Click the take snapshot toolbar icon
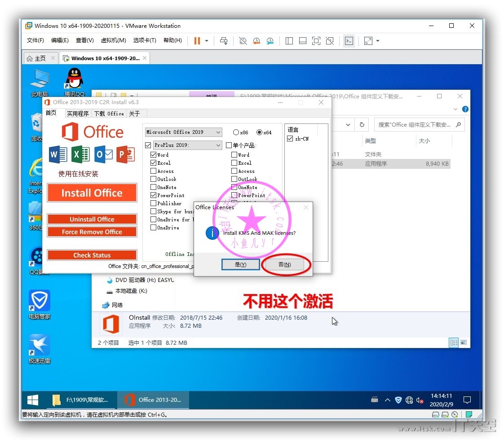Viewport: 504px width, 440px height. pyautogui.click(x=243, y=41)
